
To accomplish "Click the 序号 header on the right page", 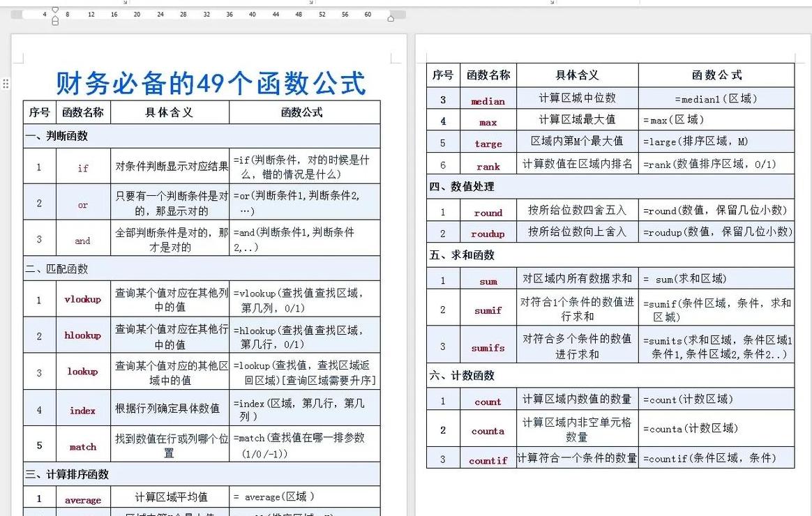I will pyautogui.click(x=443, y=75).
